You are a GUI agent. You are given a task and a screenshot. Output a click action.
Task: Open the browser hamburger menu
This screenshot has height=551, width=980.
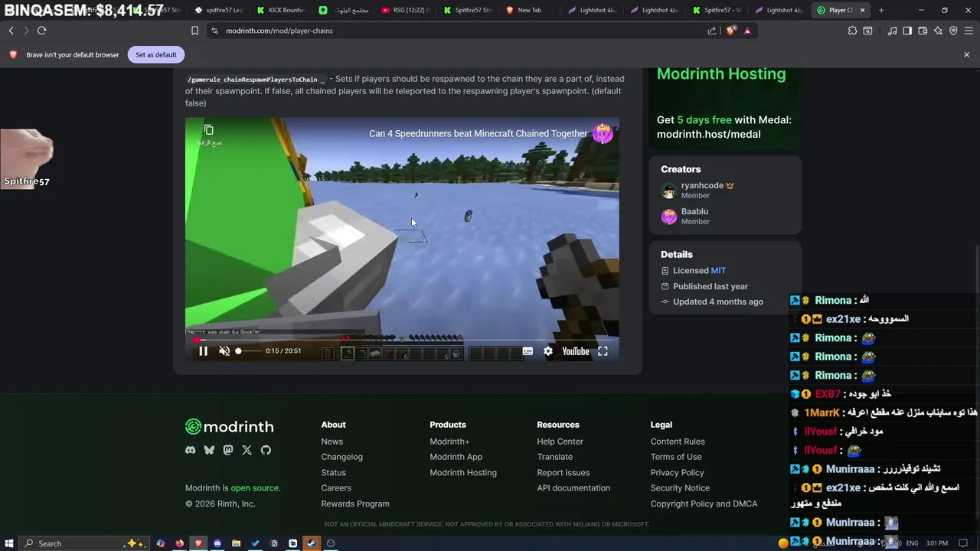[x=969, y=31]
